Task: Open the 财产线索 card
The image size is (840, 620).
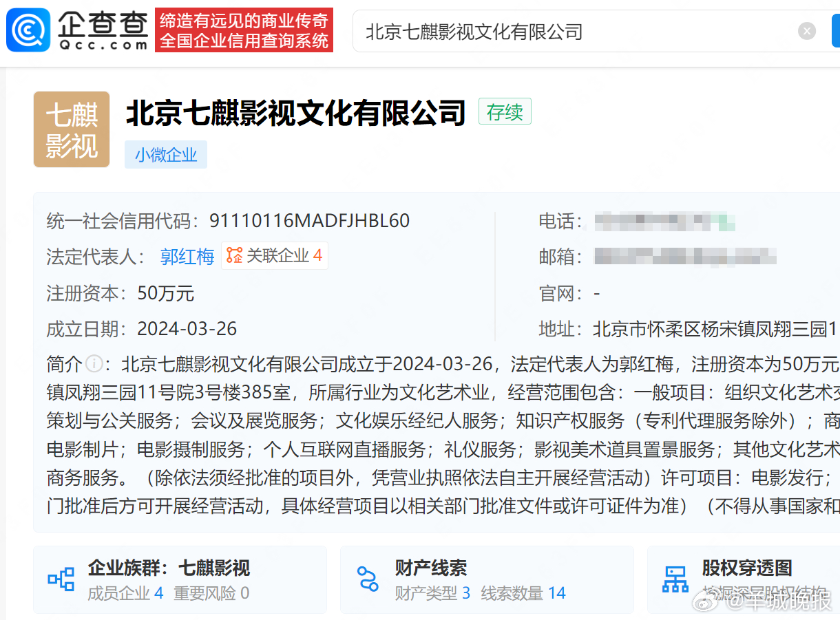Action: point(487,579)
